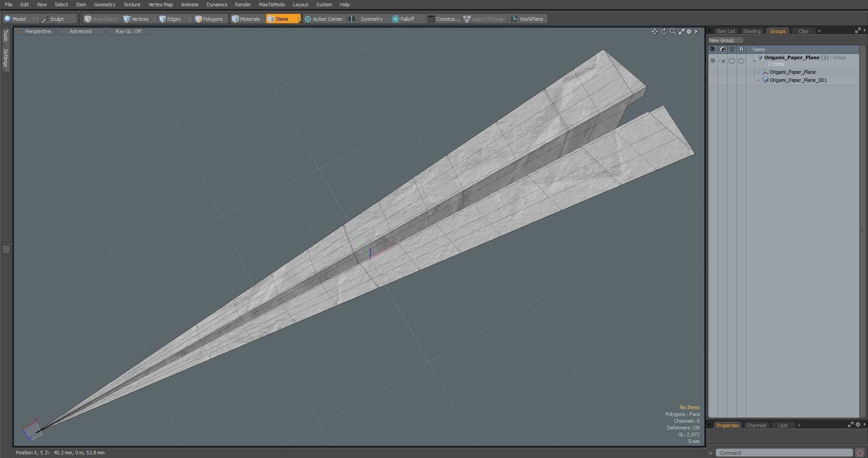Image resolution: width=868 pixels, height=458 pixels.
Task: Open the Settings vertical side tab
Action: (6, 58)
